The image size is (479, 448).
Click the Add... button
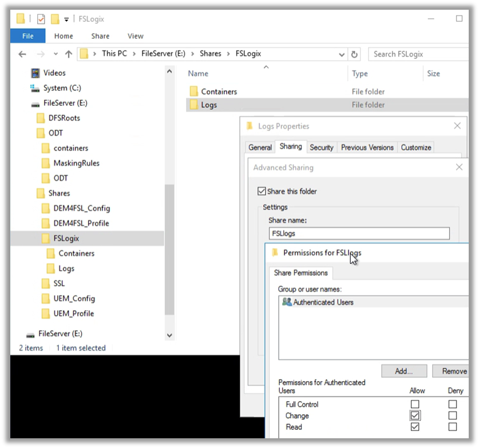click(x=403, y=371)
